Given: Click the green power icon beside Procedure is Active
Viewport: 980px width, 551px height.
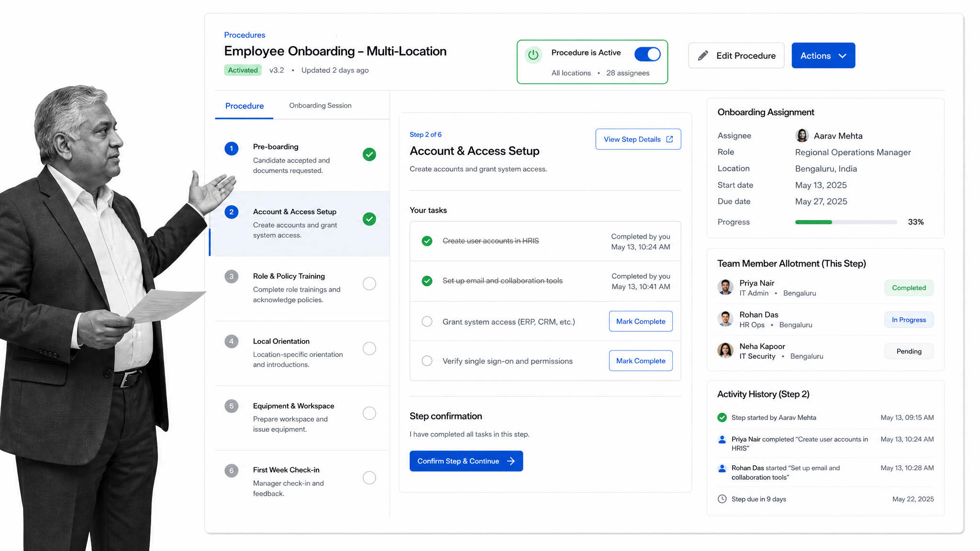Looking at the screenshot, I should click(x=533, y=55).
